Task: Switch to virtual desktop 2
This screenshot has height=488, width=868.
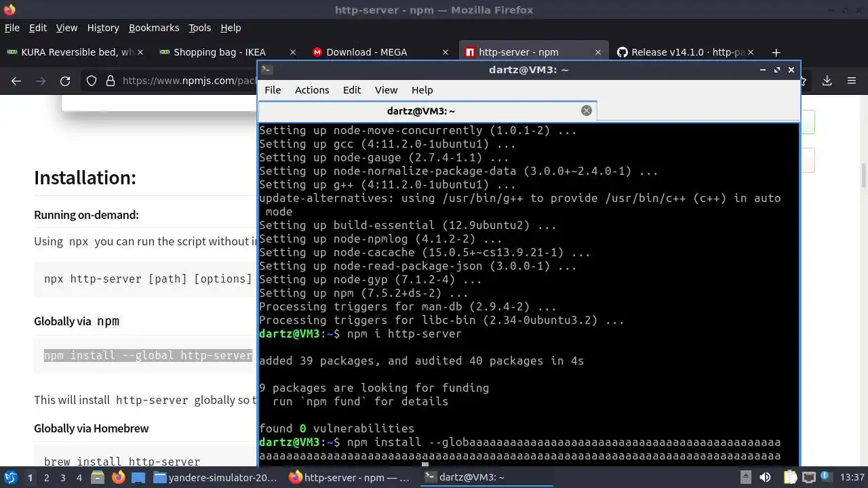Action: [x=46, y=477]
